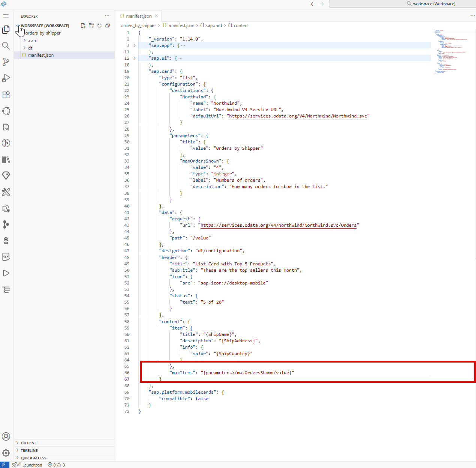Open the joystick-shaped activity bar icon
The image size is (476, 468).
(6, 241)
